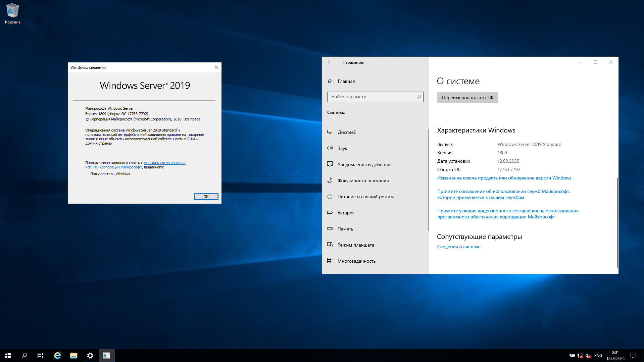The width and height of the screenshot is (644, 362).
Task: Click the Звук speaker icon in sidebar
Action: 330,148
